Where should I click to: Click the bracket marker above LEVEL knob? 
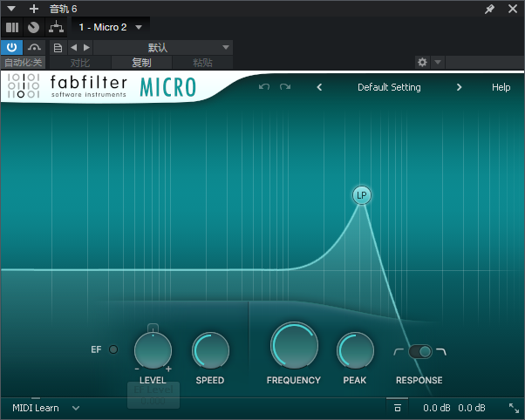(x=153, y=327)
